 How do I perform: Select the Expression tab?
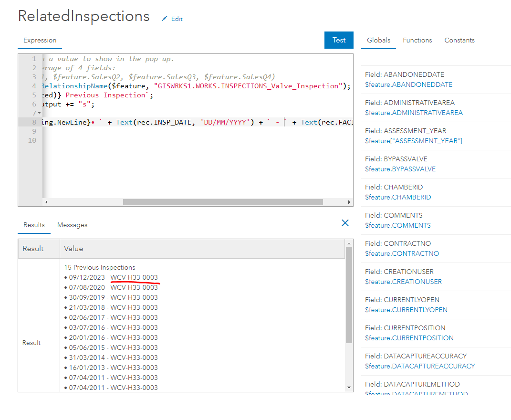pos(40,40)
